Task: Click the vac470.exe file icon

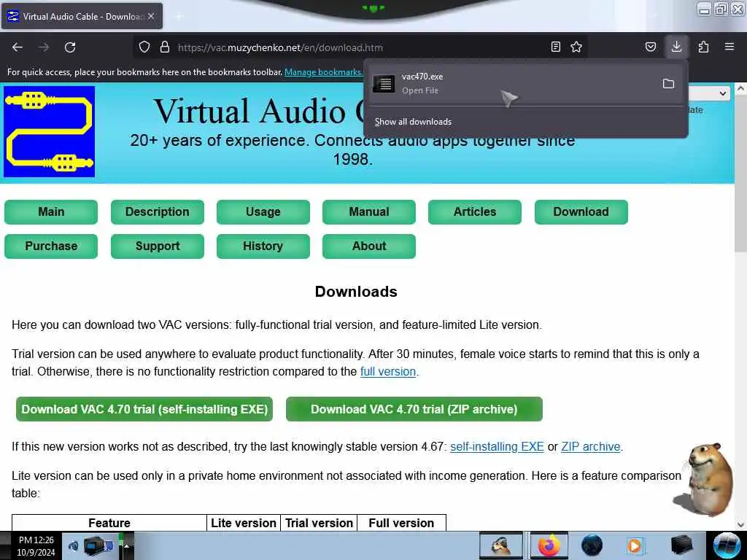Action: (x=384, y=84)
